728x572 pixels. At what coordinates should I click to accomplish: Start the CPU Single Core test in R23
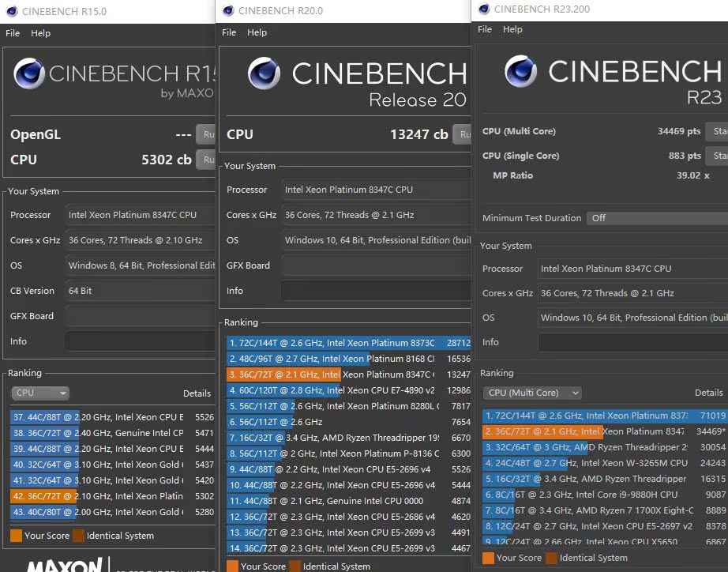(x=716, y=156)
